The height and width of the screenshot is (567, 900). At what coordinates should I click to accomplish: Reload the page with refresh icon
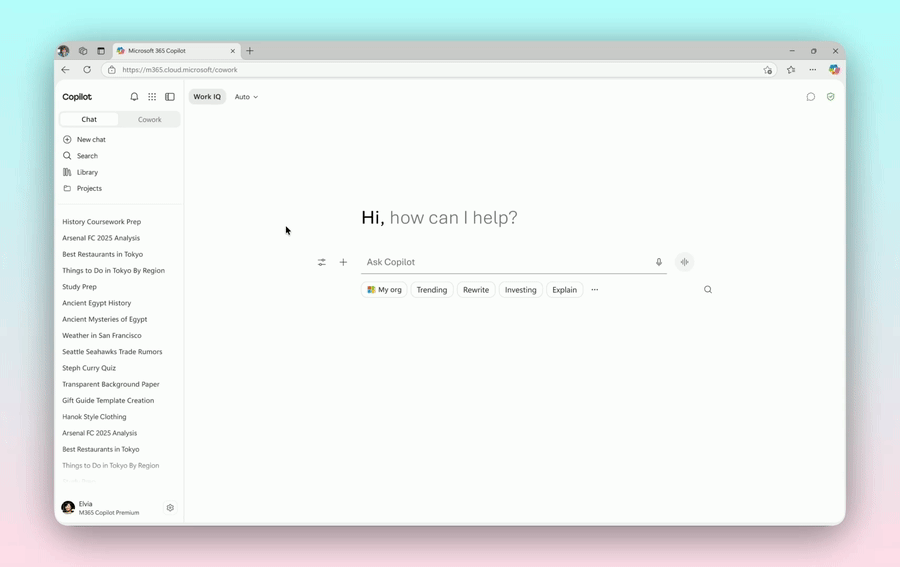coord(87,69)
